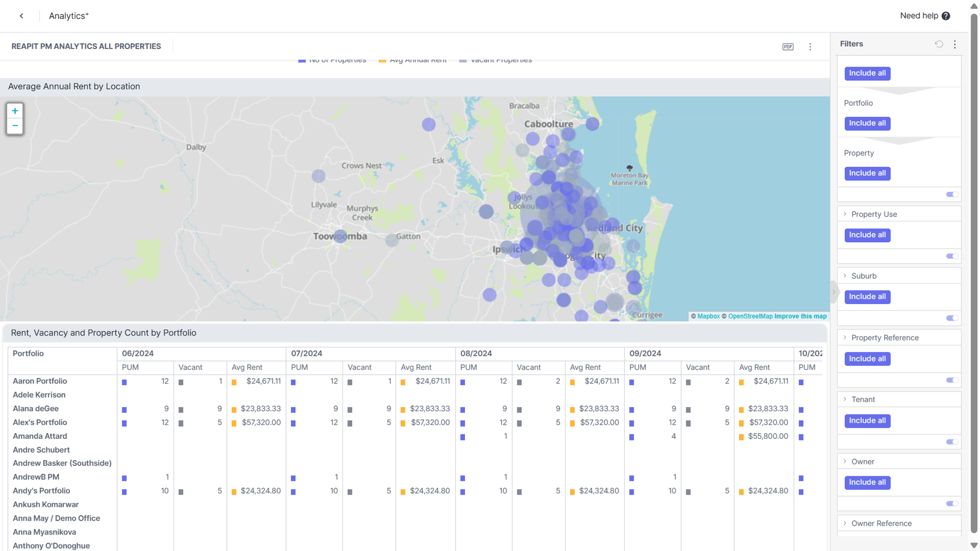Export dashboard using the PDF icon
The image size is (980, 551).
(787, 47)
